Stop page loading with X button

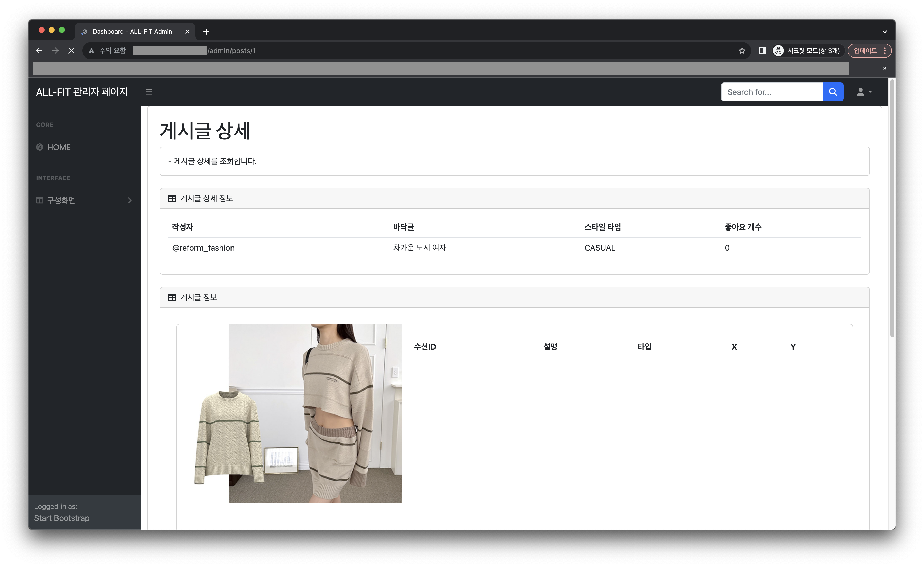pos(71,51)
